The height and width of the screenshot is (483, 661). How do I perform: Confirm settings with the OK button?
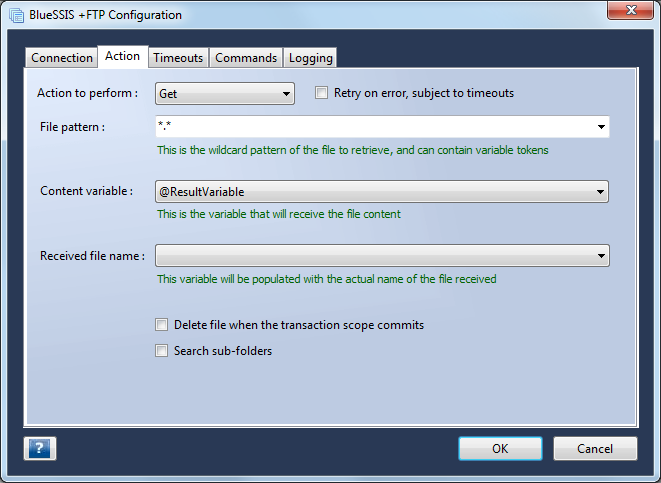[500, 448]
